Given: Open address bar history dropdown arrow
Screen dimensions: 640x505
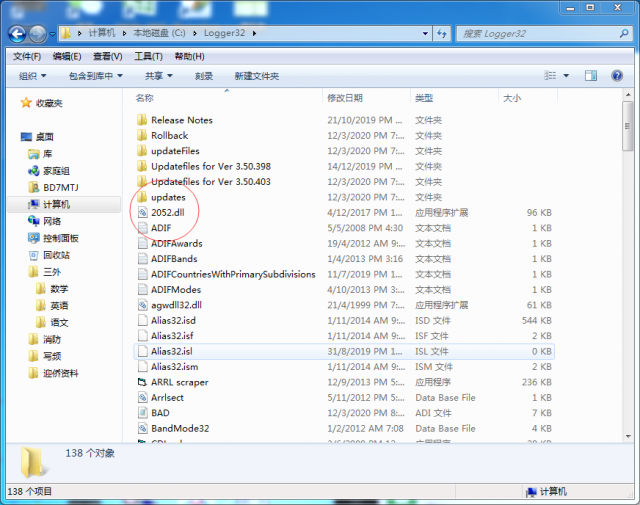Looking at the screenshot, I should [x=425, y=33].
